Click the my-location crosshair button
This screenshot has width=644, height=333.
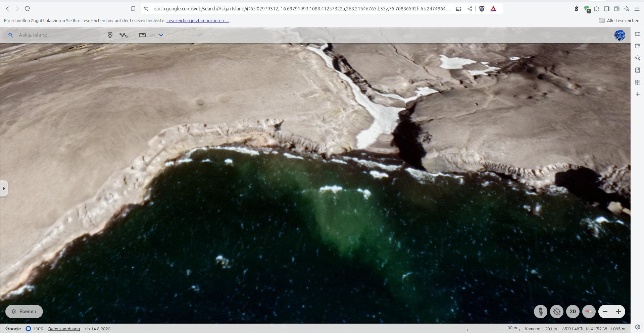(x=557, y=312)
